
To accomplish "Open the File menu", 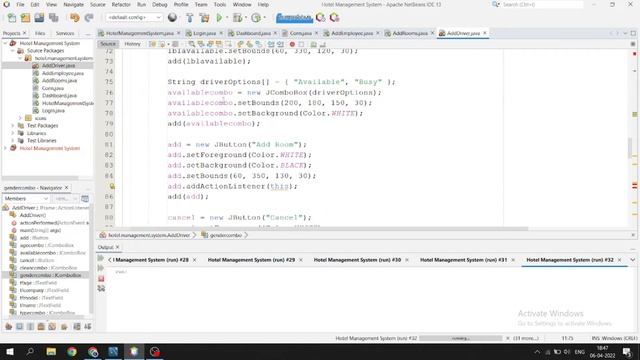I will pyautogui.click(x=20, y=4).
